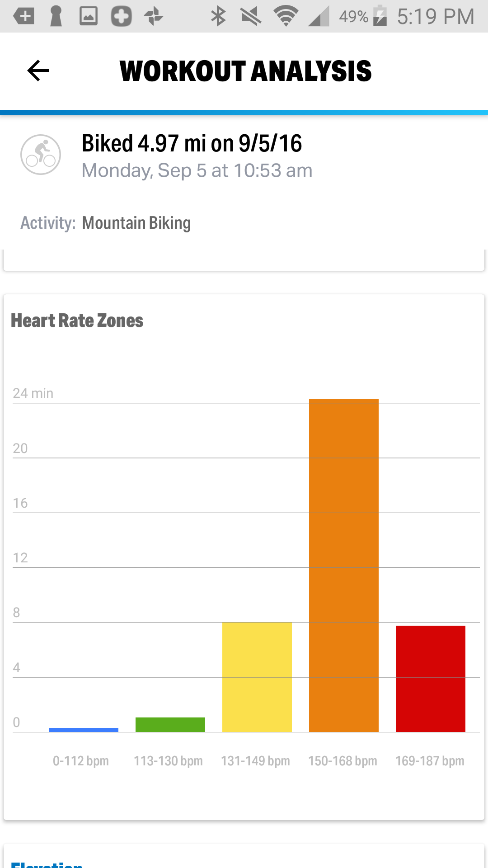Tap the red 169-187 bpm bar
Image resolution: width=488 pixels, height=868 pixels.
click(431, 678)
